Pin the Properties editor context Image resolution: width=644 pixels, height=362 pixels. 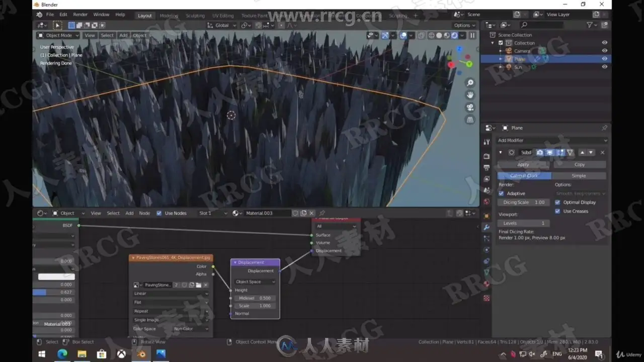point(604,128)
